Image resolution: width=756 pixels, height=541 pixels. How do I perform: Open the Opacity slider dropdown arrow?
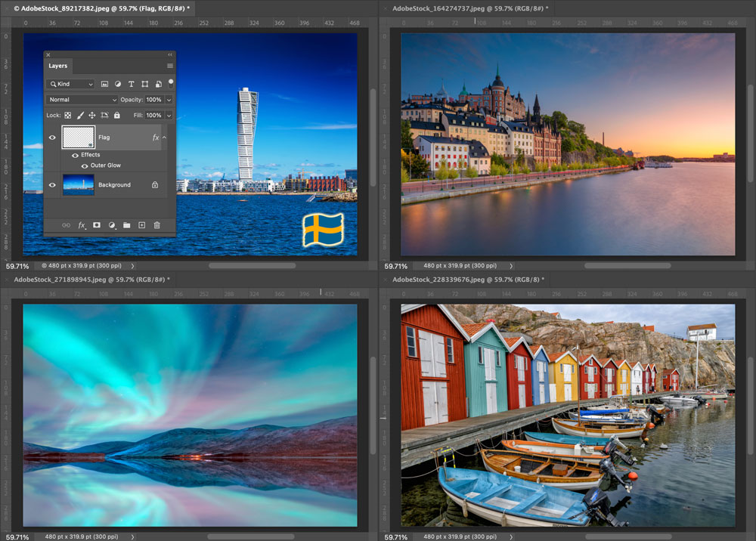tap(169, 100)
